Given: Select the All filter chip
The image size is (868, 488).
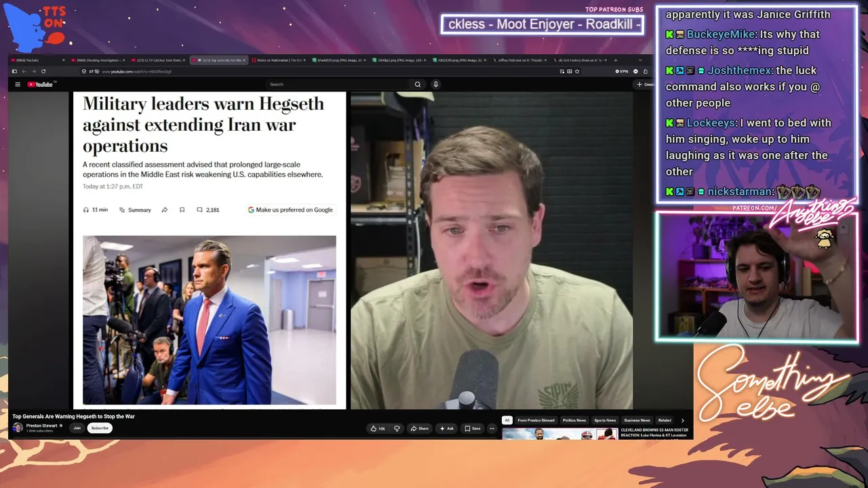Looking at the screenshot, I should 507,420.
